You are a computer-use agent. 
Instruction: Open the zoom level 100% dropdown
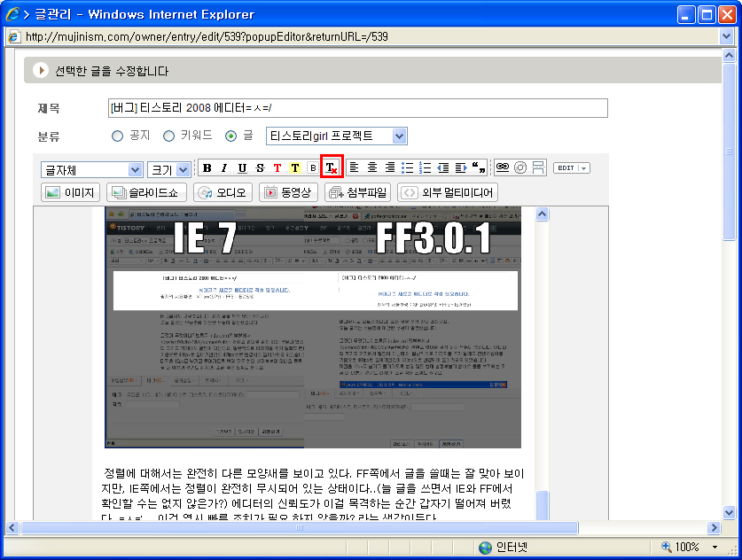715,547
